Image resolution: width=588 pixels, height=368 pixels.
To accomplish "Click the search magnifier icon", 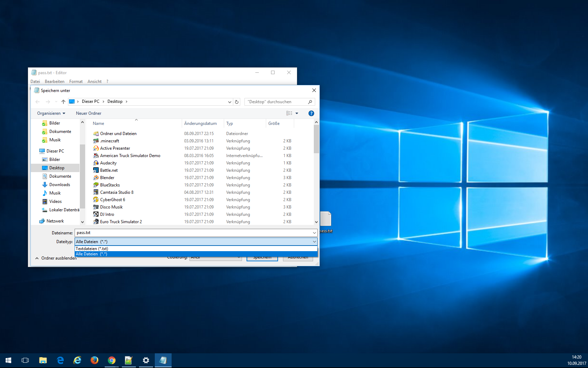I will pos(310,102).
